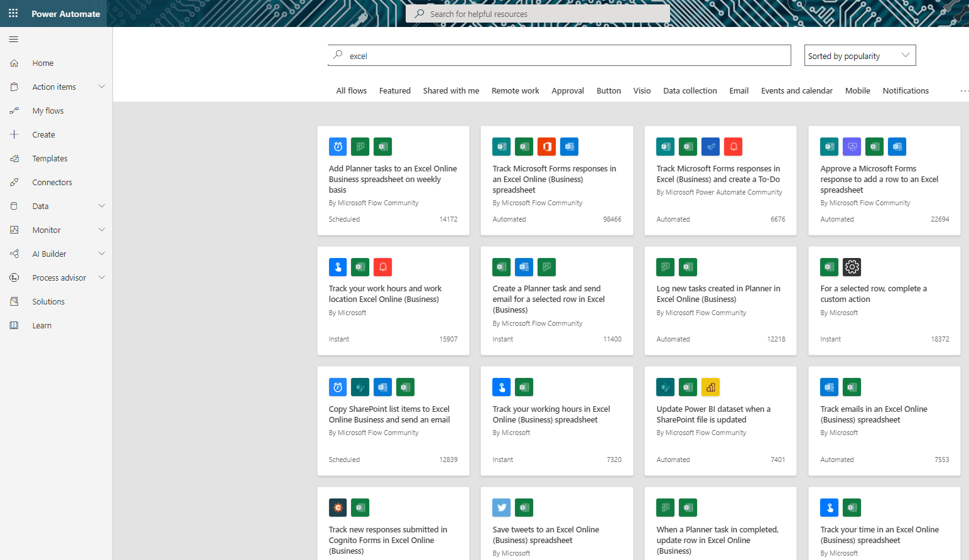Select the Events and calendar tab
This screenshot has height=560, width=969.
[797, 91]
